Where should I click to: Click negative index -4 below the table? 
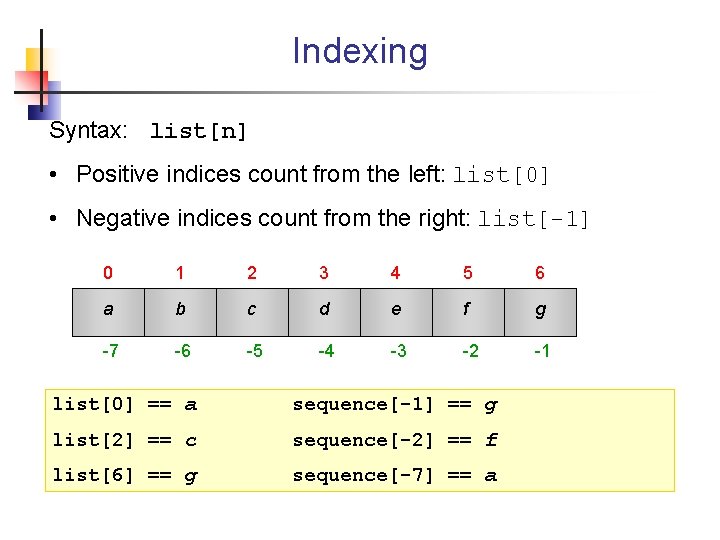point(324,351)
